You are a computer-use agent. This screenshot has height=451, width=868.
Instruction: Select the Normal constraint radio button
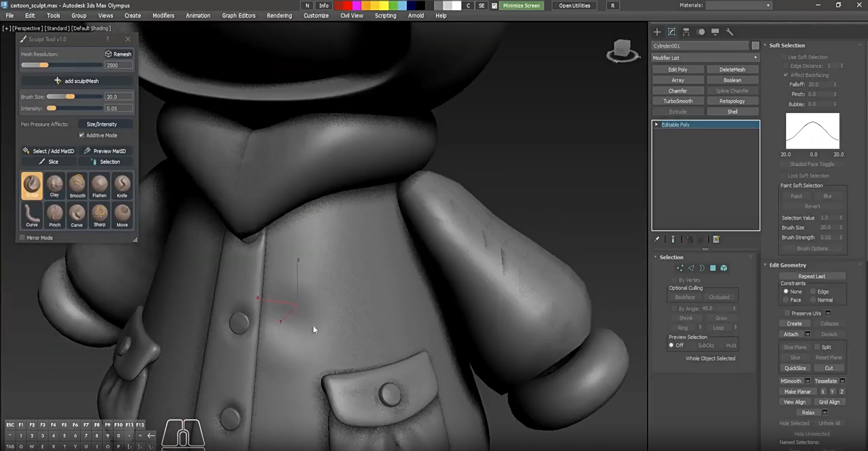(813, 300)
